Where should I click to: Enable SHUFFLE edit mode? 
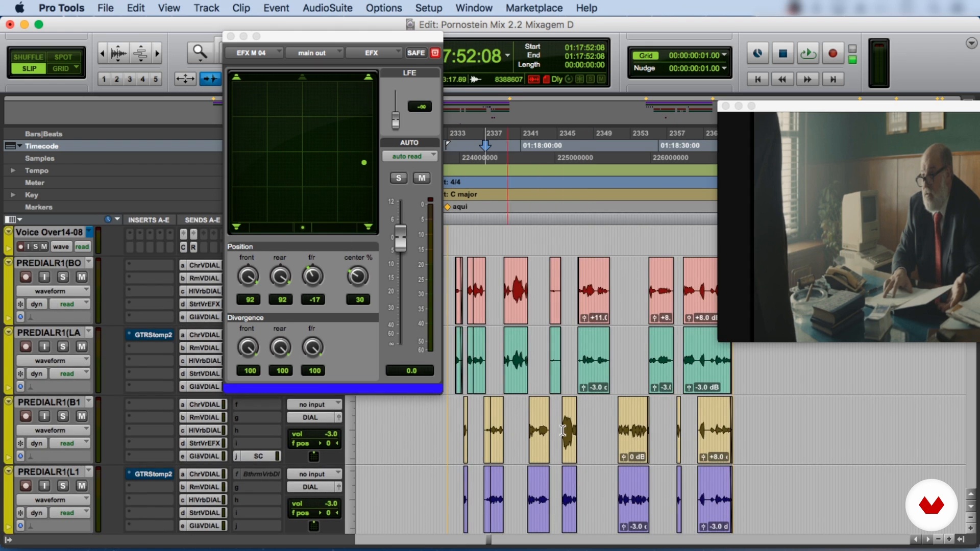tap(28, 57)
